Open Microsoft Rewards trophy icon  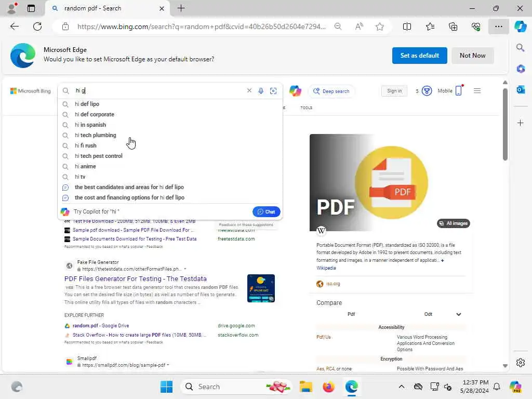(x=427, y=91)
